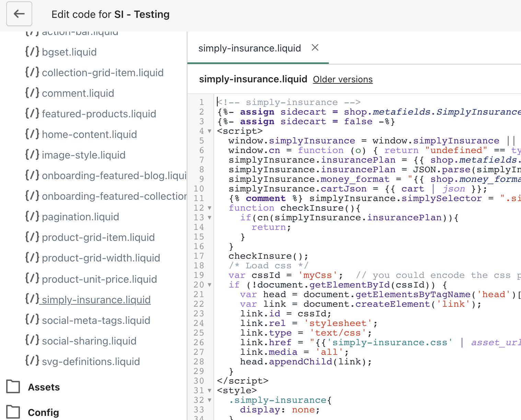Click line number 25 in the gutter

point(199,333)
